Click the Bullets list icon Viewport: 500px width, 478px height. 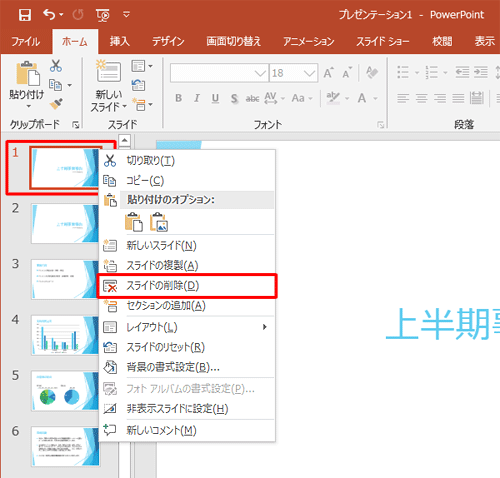(403, 72)
